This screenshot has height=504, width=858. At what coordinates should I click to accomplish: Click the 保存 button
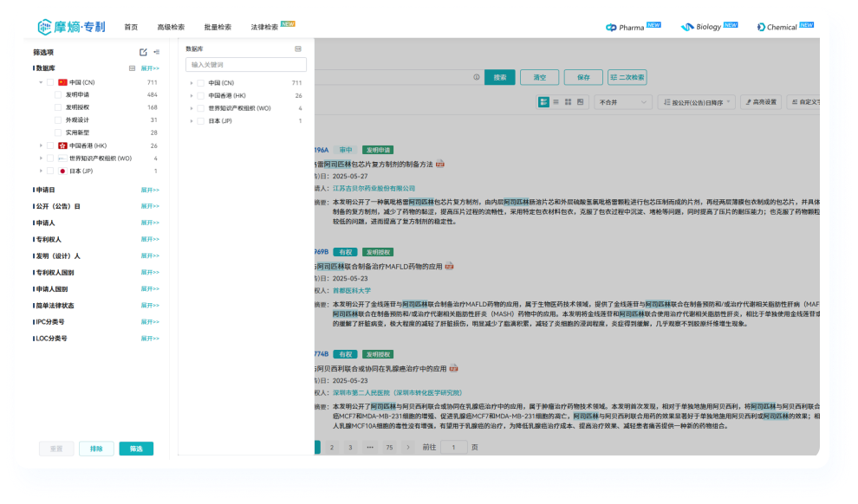(x=583, y=77)
